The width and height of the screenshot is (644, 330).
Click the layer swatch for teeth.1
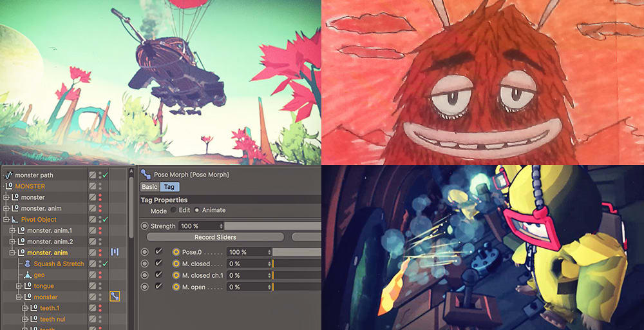92,308
